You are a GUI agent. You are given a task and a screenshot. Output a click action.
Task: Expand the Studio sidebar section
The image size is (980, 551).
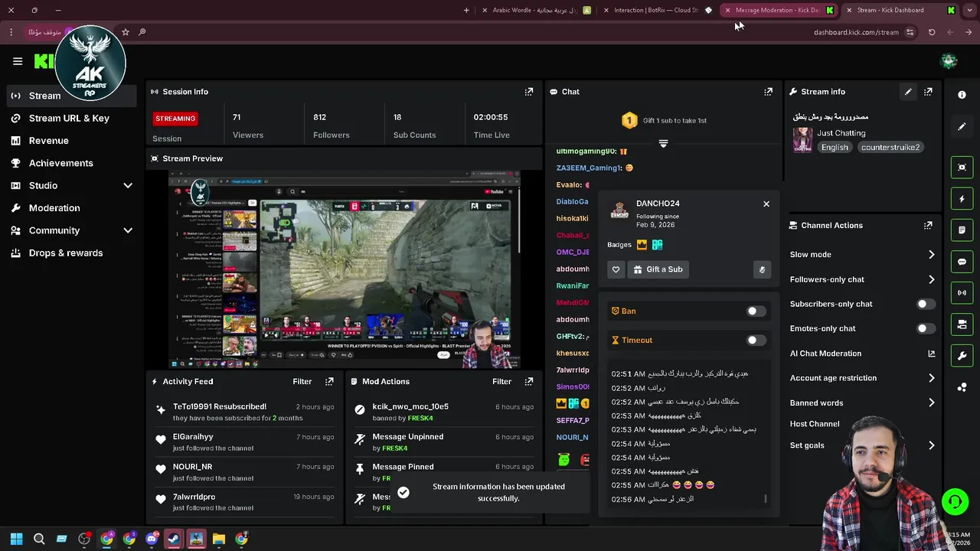(x=128, y=185)
